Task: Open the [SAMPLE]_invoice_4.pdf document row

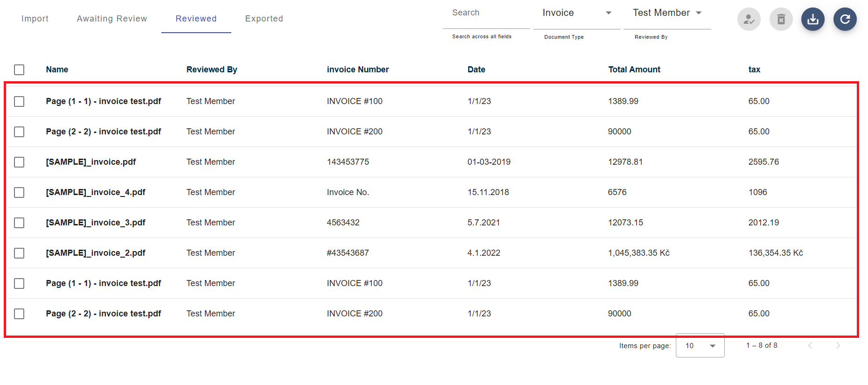Action: [x=96, y=192]
